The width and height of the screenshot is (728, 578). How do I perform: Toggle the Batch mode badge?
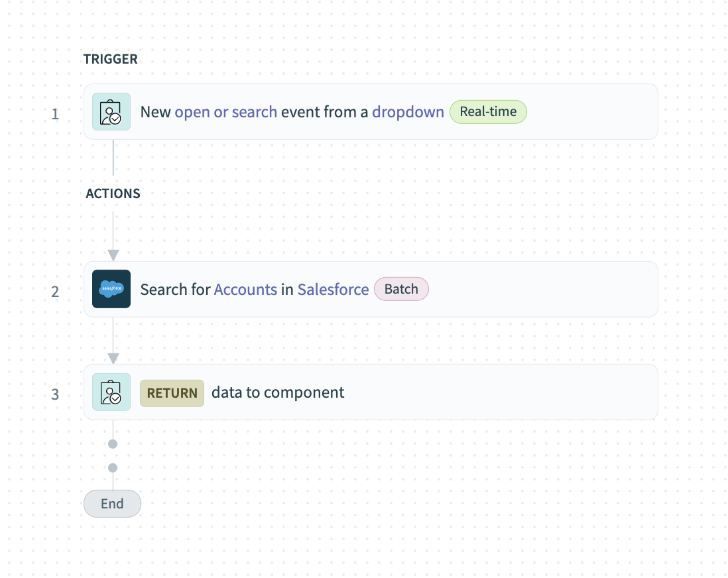(401, 289)
